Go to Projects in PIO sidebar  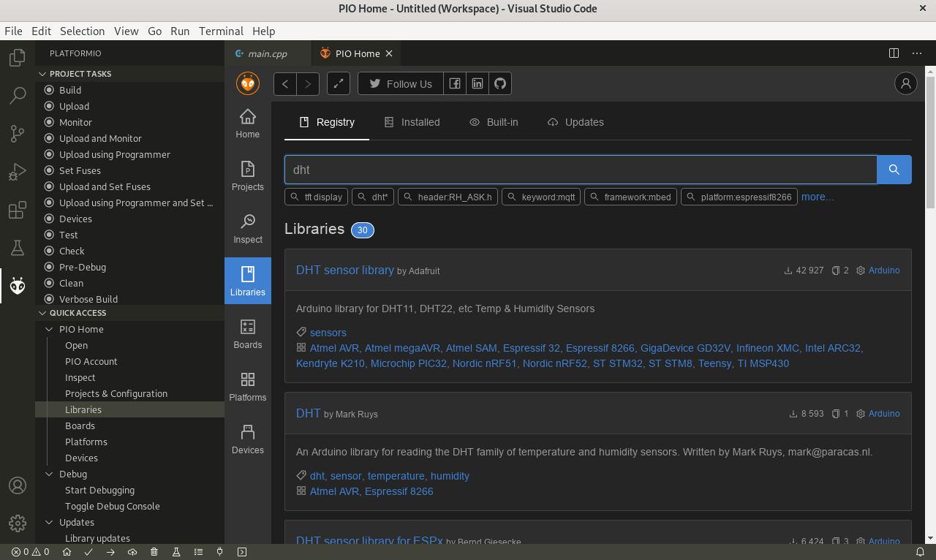(x=248, y=176)
